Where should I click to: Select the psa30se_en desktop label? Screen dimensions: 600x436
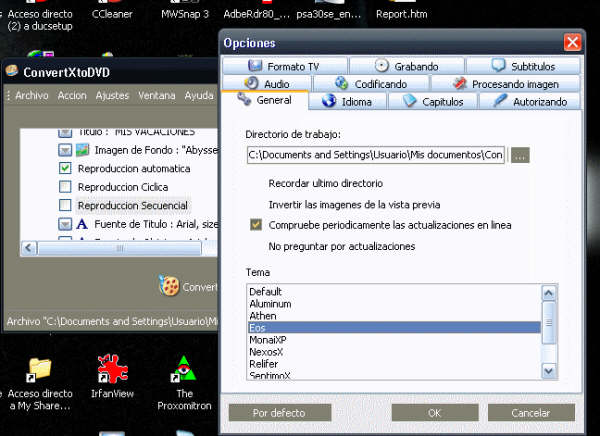328,14
